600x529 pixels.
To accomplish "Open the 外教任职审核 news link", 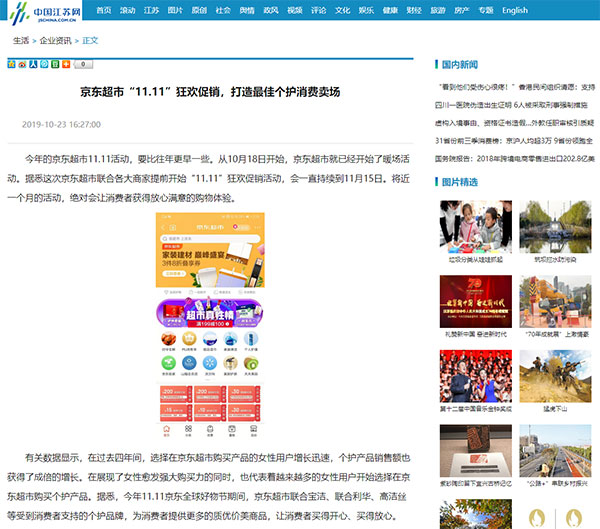I will 514,123.
